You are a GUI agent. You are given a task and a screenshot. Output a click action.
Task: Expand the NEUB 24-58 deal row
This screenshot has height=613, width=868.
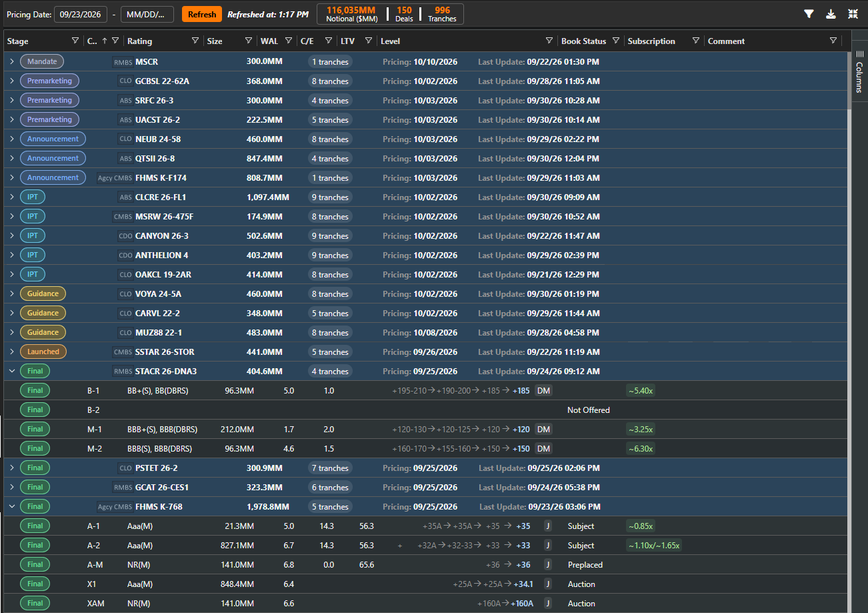[12, 139]
